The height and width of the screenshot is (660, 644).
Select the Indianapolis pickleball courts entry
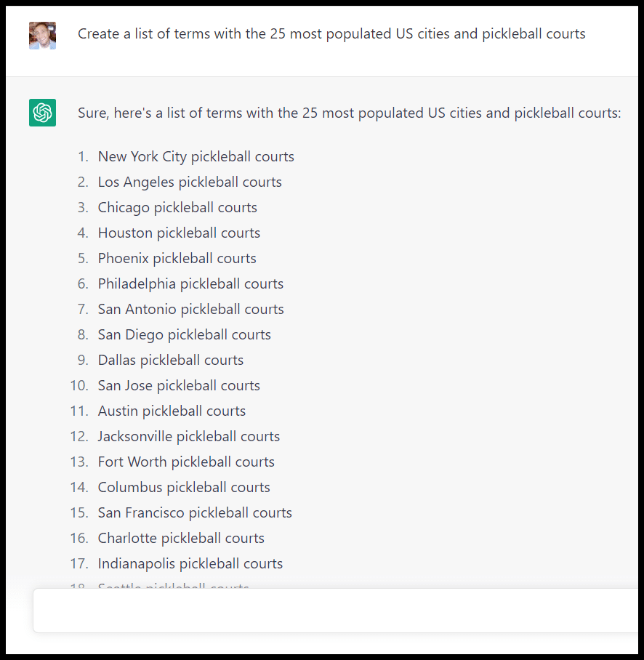coord(190,564)
